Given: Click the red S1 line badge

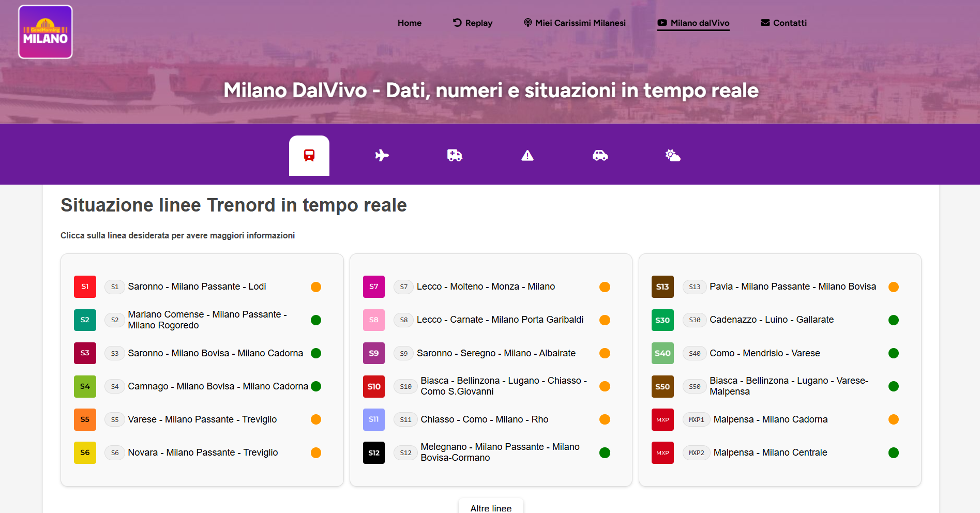Looking at the screenshot, I should (x=85, y=286).
